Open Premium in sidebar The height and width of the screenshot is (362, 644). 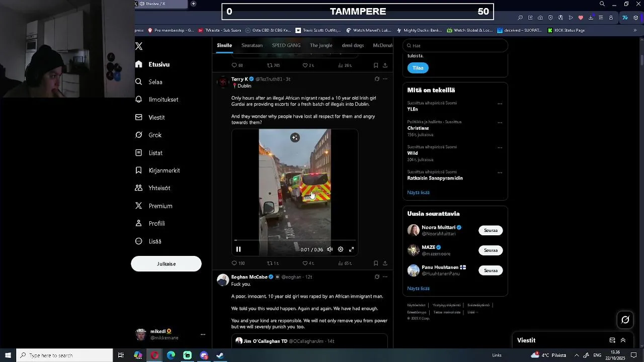[x=154, y=206]
